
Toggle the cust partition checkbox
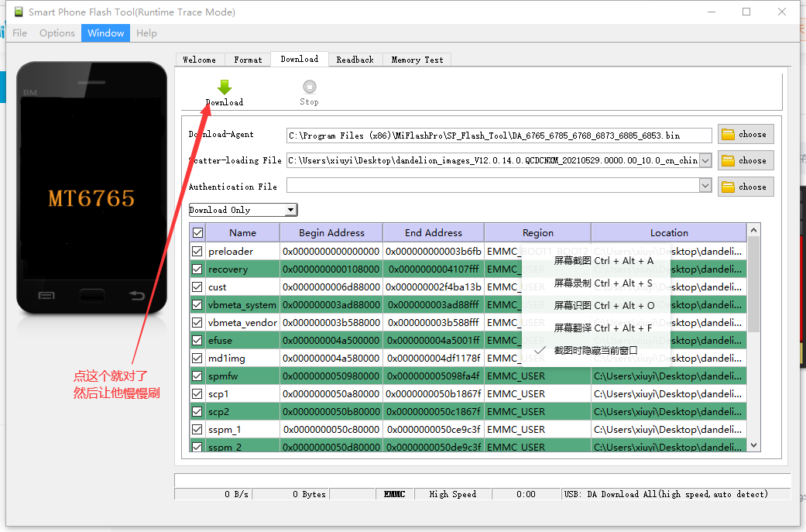[197, 287]
